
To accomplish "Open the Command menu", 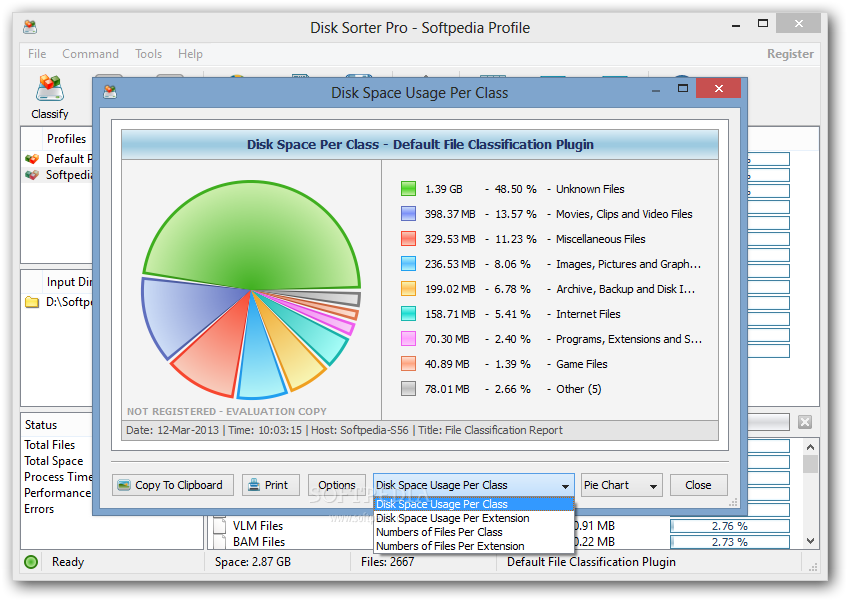I will (x=90, y=54).
